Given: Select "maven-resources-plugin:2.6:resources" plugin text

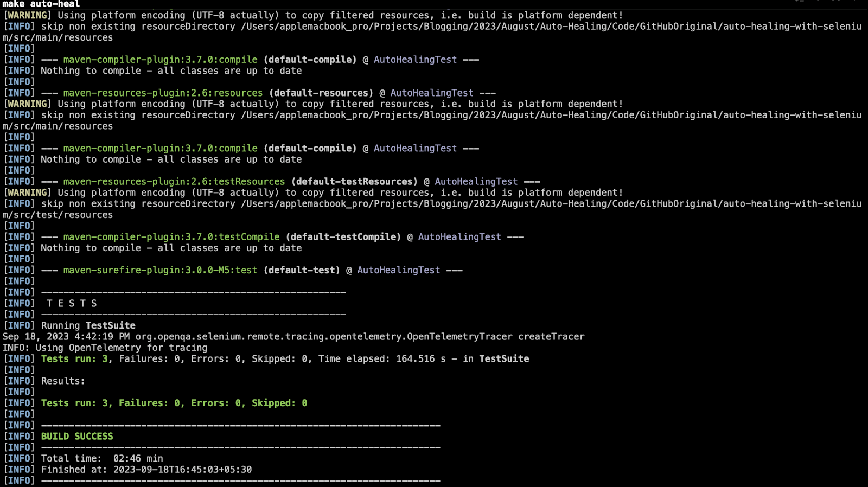Looking at the screenshot, I should [163, 93].
